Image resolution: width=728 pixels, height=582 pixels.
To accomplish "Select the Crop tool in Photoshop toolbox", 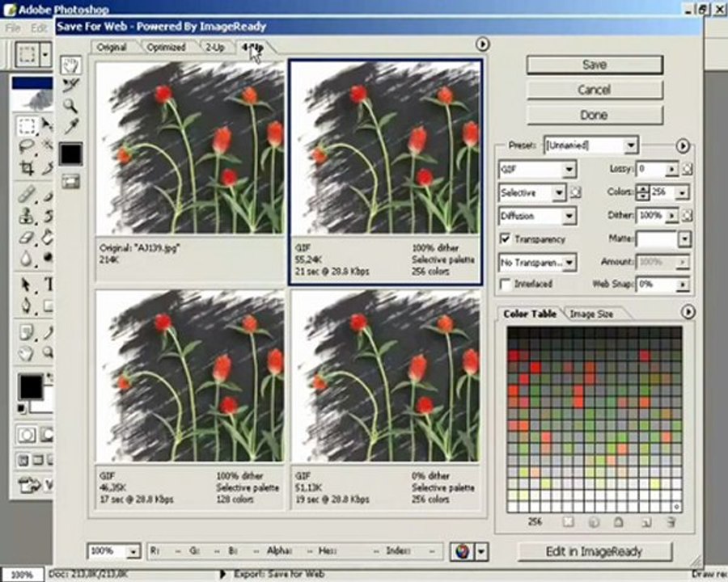I will pyautogui.click(x=26, y=167).
